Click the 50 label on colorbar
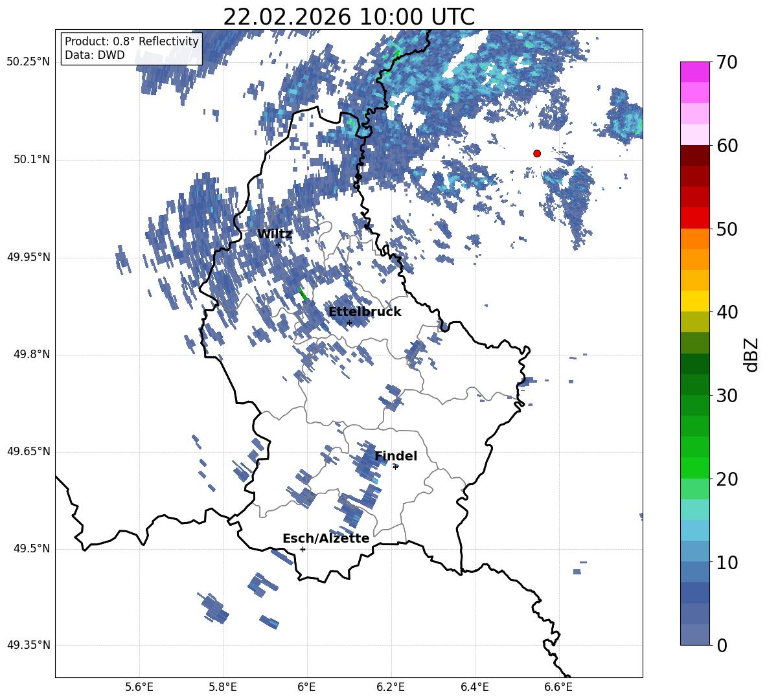The height and width of the screenshot is (700, 767). [727, 229]
